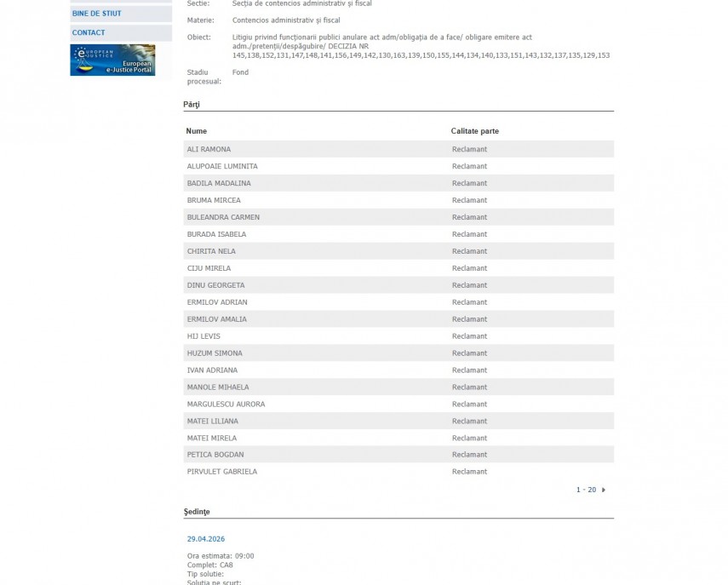The width and height of the screenshot is (728, 585).
Task: Click the Nume column header
Action: [197, 131]
